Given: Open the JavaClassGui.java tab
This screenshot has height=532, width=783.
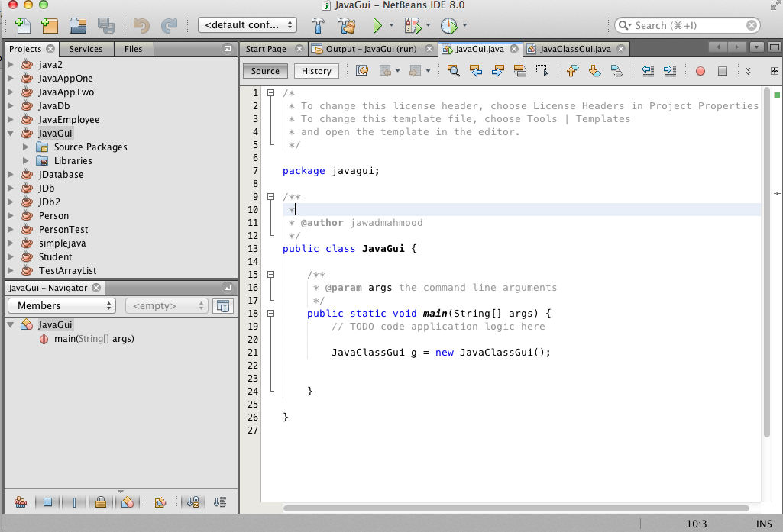Looking at the screenshot, I should (x=575, y=49).
